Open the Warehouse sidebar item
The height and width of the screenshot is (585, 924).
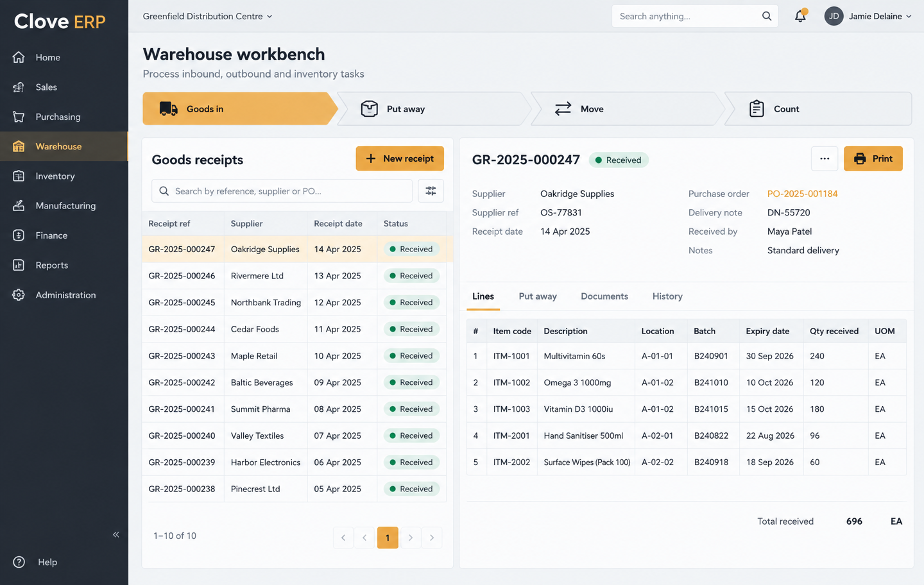click(x=64, y=146)
